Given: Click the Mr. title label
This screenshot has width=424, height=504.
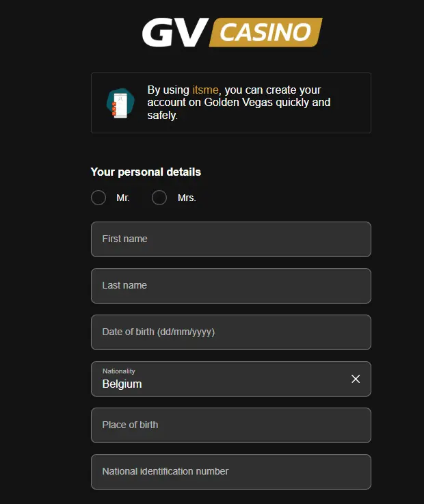Looking at the screenshot, I should (123, 198).
